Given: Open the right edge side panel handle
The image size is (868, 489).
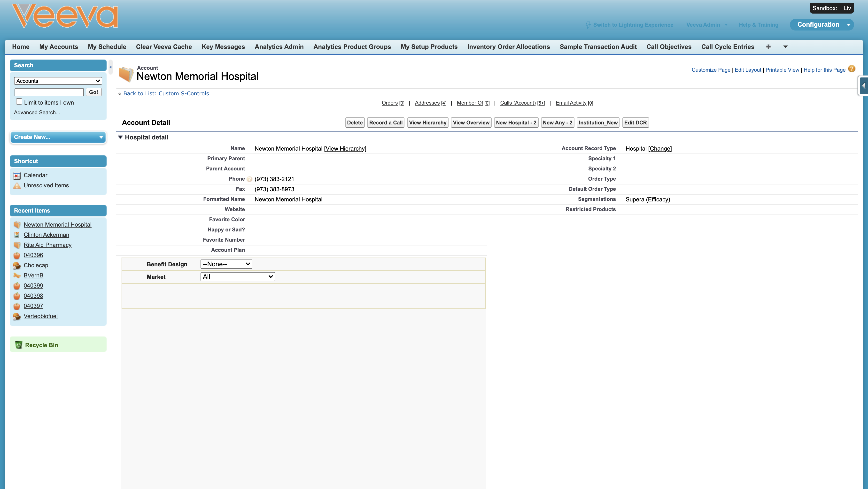Looking at the screenshot, I should click(x=863, y=86).
